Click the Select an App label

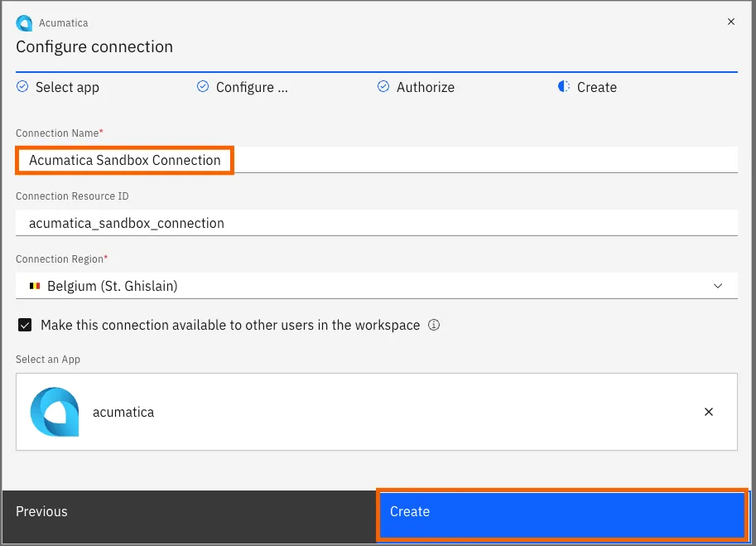click(x=48, y=360)
